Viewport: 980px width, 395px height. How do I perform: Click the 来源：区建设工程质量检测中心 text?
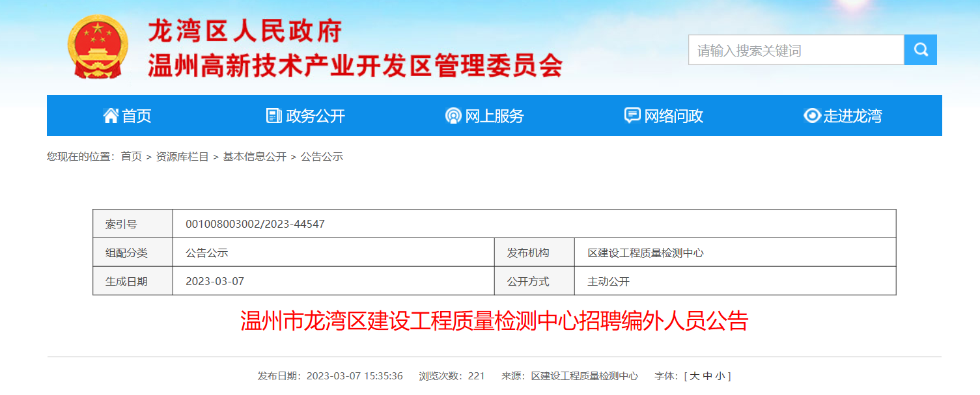570,376
